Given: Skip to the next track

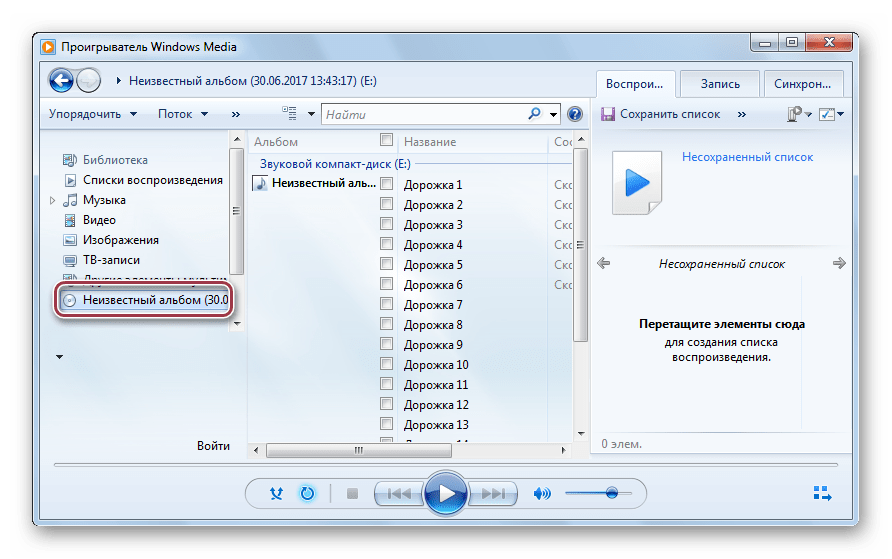Looking at the screenshot, I should [492, 493].
